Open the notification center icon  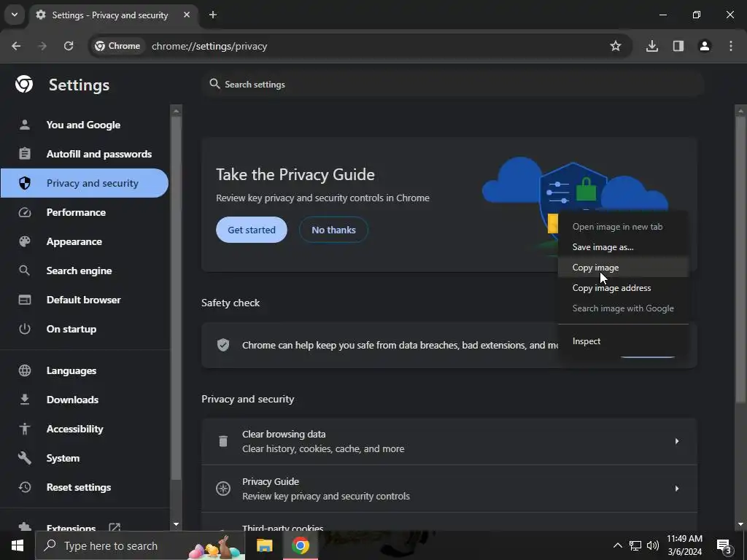(724, 545)
